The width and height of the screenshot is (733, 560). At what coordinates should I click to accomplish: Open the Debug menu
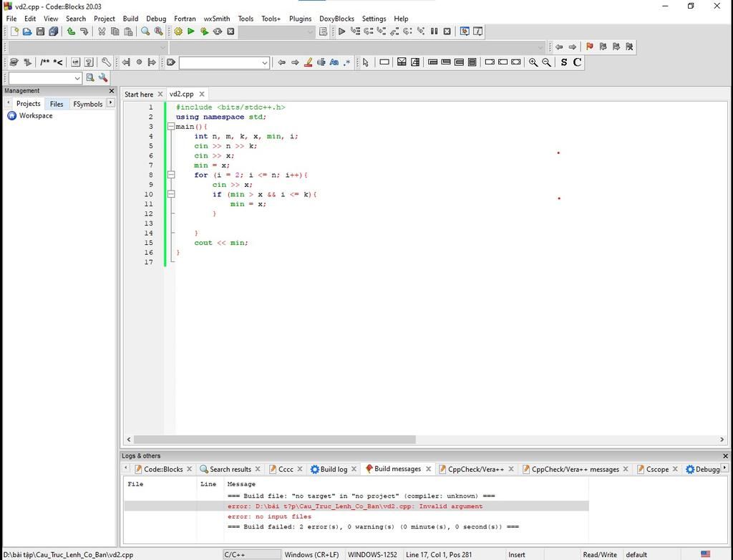156,19
